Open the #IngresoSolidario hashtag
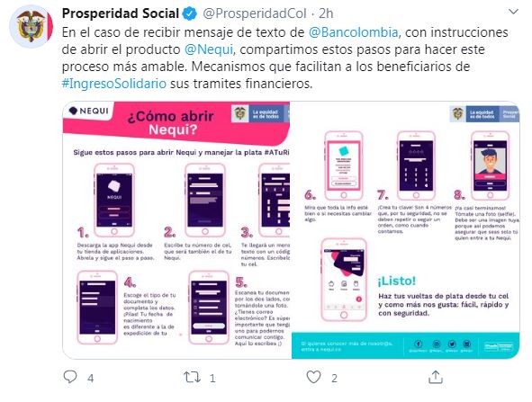Viewport: 532px width, 402px height. click(114, 83)
